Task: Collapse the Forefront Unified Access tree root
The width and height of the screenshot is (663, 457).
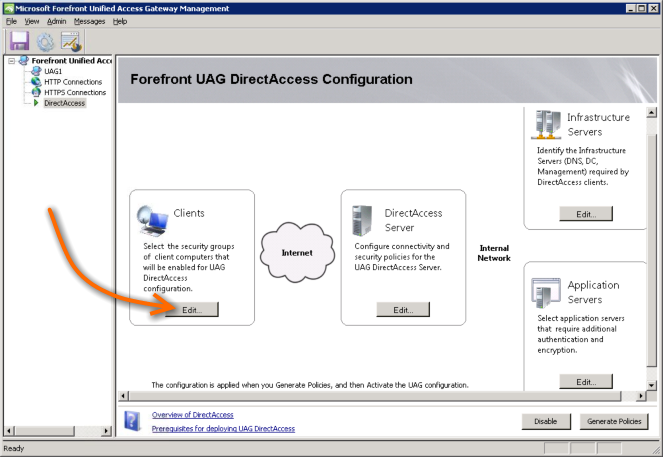Action: 12,61
